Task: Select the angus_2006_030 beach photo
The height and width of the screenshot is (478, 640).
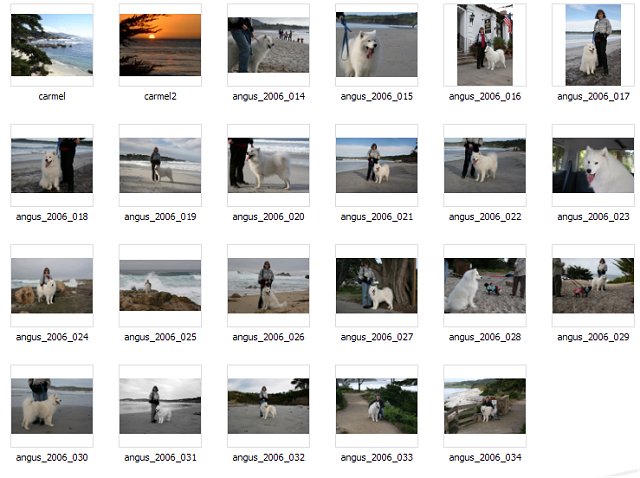Action: pos(52,405)
